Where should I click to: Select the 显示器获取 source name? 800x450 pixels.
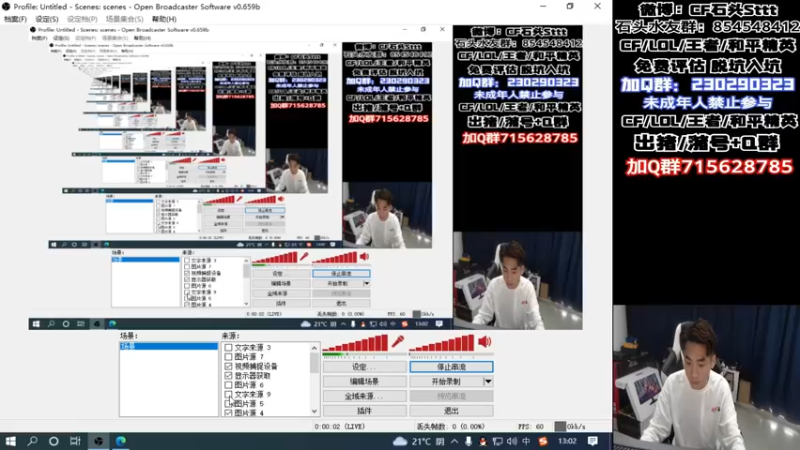coord(252,376)
